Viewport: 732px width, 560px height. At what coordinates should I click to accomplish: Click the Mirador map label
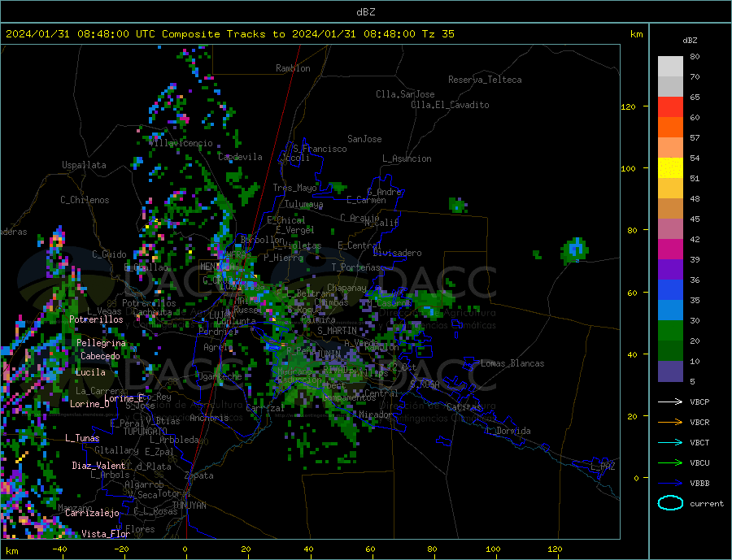pyautogui.click(x=376, y=415)
